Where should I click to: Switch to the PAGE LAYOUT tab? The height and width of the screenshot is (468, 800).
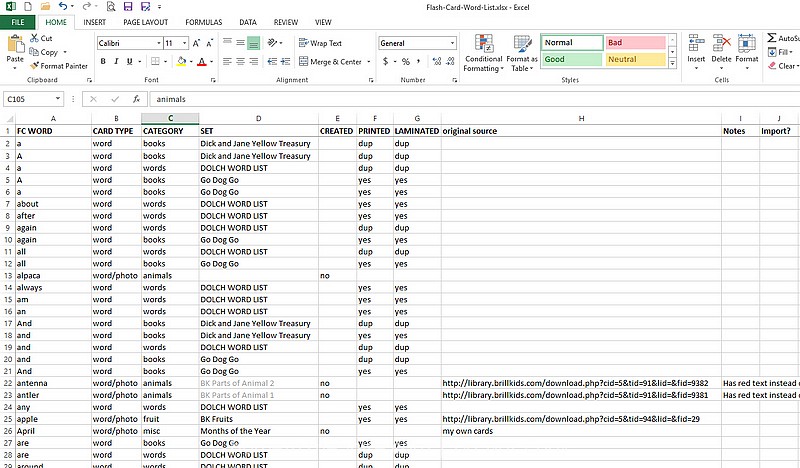pos(145,22)
